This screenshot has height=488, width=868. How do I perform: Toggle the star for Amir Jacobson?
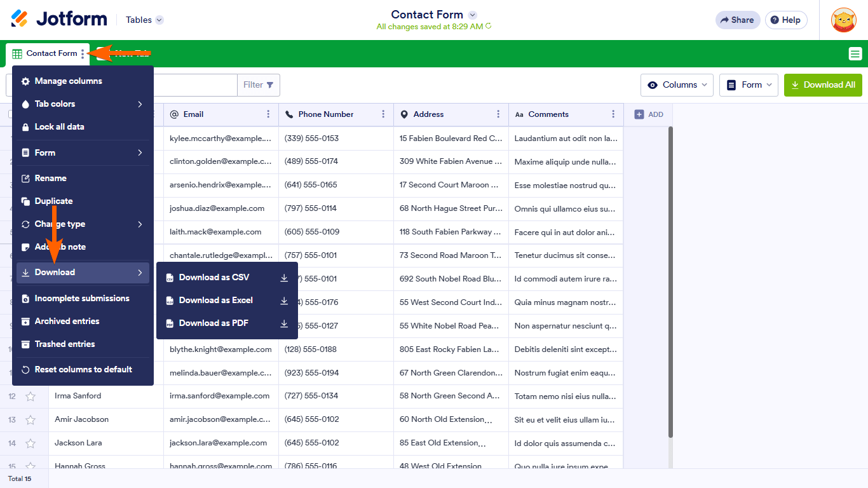tap(31, 420)
